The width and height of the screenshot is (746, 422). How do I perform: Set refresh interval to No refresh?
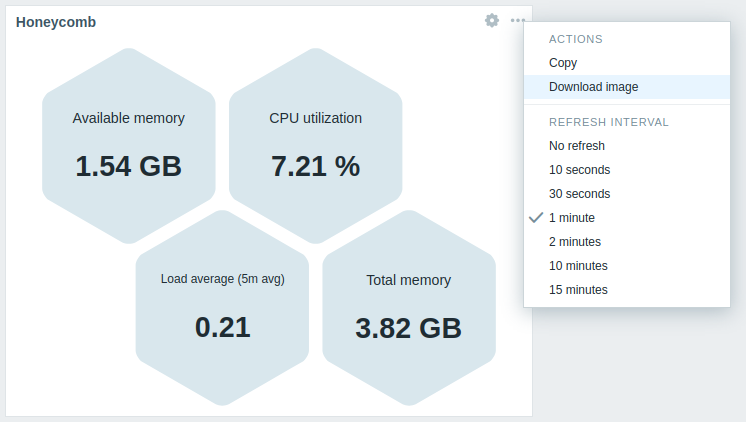pyautogui.click(x=627, y=146)
